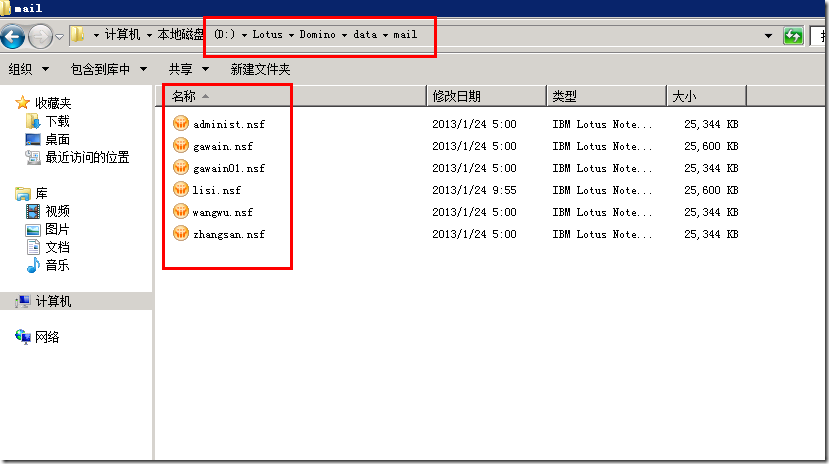
Task: Click the administ.nsf file icon
Action: (x=181, y=123)
